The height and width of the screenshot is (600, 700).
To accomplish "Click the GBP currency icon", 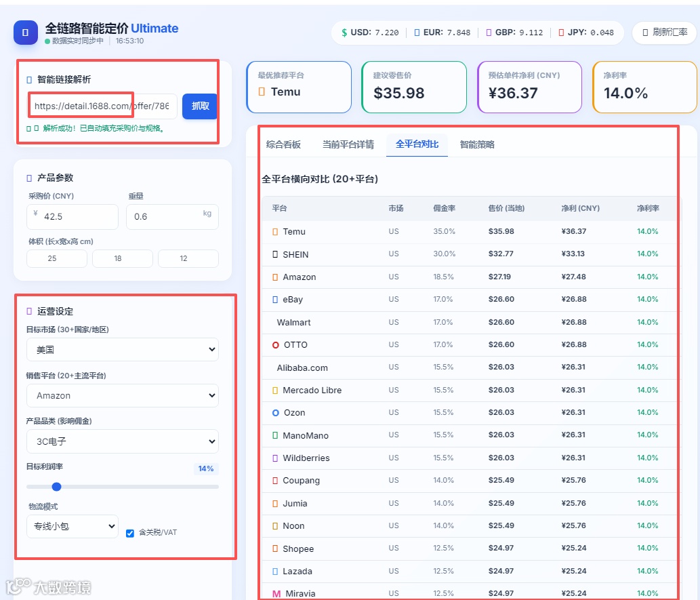I will point(489,33).
